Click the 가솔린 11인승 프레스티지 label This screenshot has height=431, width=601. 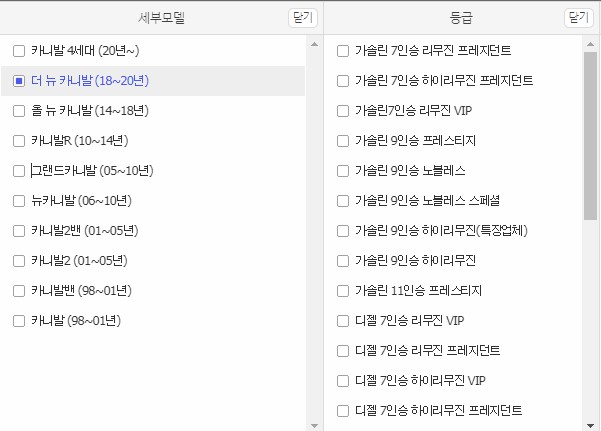(x=418, y=291)
